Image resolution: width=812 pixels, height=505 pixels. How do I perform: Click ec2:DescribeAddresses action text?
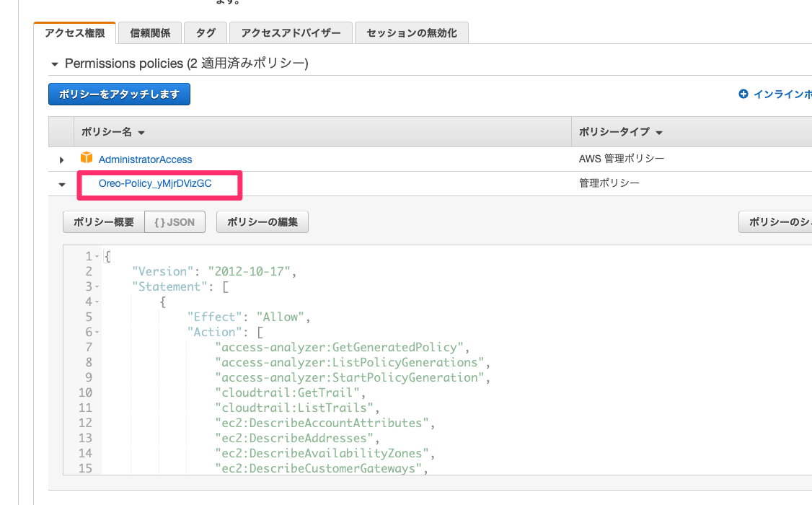(x=294, y=438)
